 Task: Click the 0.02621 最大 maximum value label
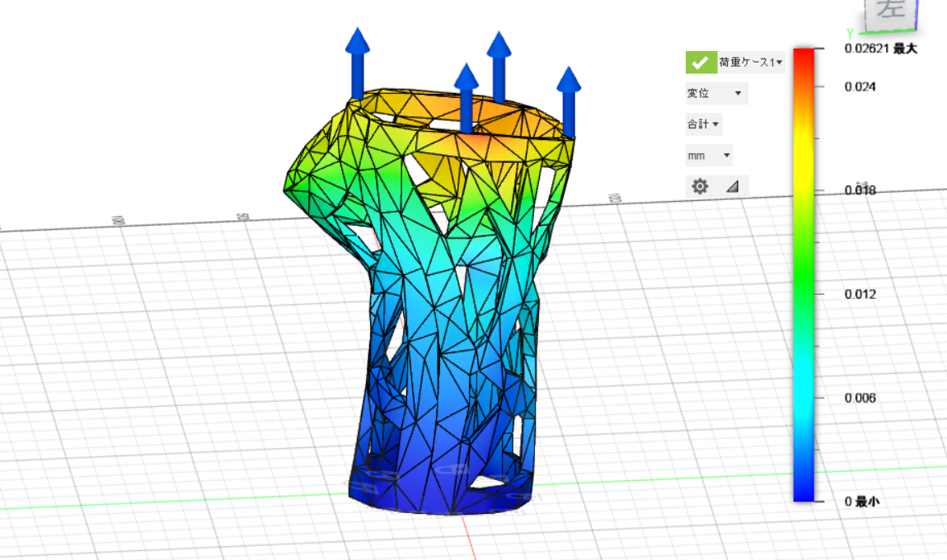[880, 49]
